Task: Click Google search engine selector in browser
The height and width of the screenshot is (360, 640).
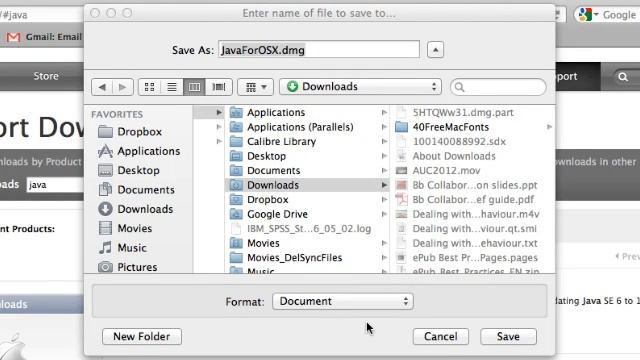Action: [x=588, y=15]
